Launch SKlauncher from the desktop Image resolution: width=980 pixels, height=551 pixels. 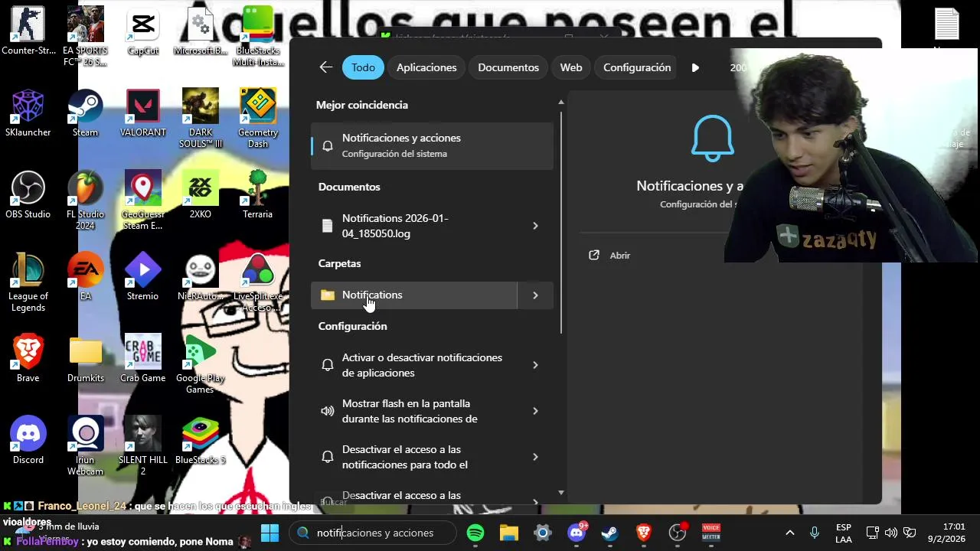tap(28, 112)
